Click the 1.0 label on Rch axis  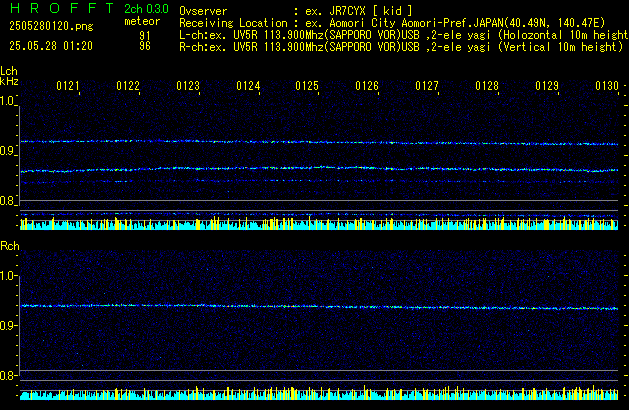[x=8, y=276]
